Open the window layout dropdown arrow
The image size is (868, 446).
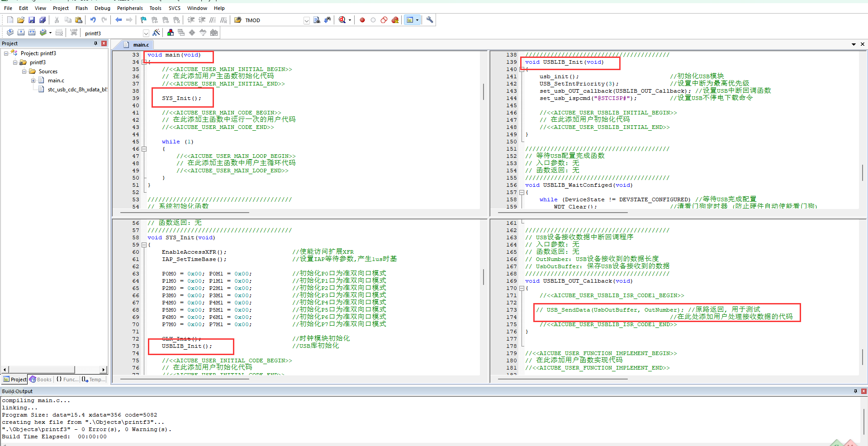(417, 20)
